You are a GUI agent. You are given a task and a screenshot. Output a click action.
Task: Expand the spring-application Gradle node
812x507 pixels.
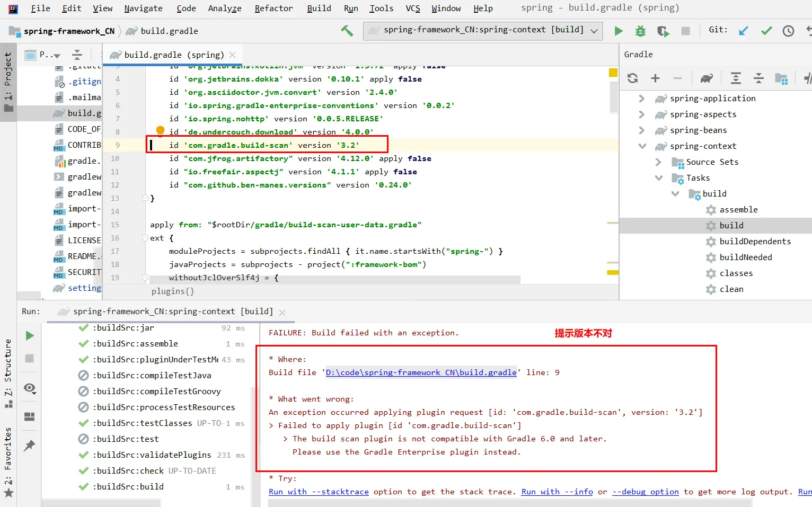click(x=641, y=99)
